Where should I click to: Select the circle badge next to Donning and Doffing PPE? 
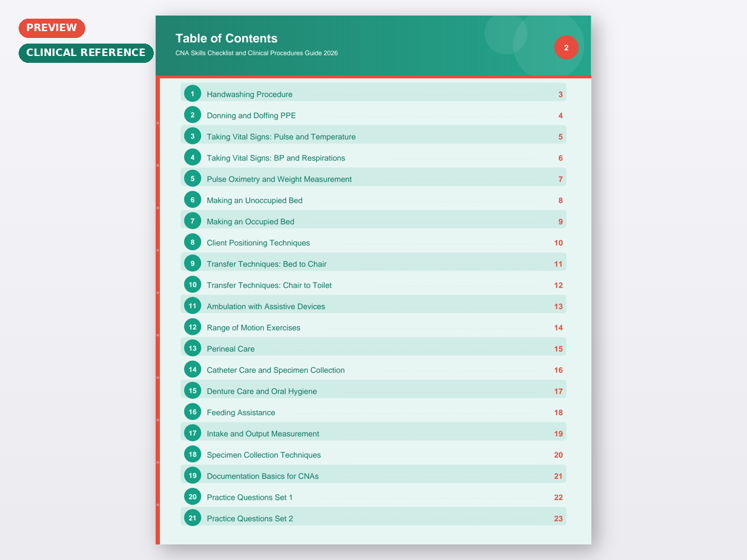click(x=192, y=114)
